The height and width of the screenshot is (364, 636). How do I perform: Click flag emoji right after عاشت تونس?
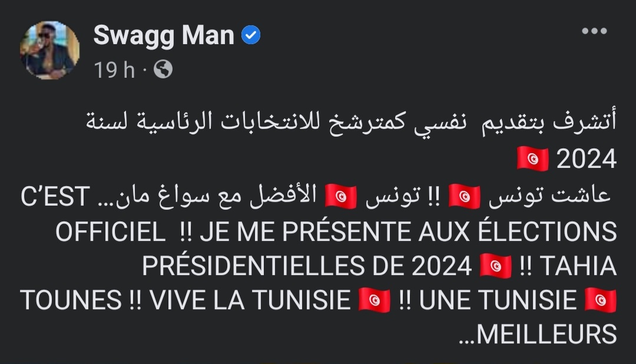click(465, 196)
